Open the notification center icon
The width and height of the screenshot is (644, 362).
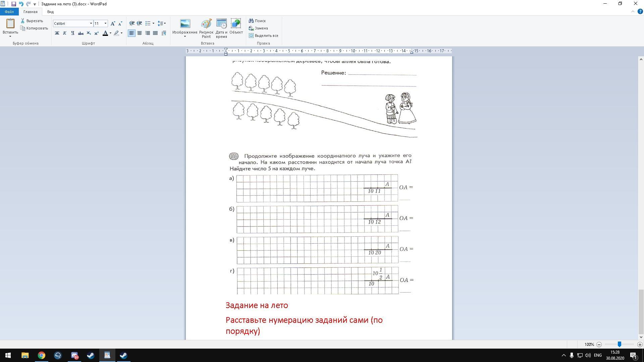click(634, 355)
